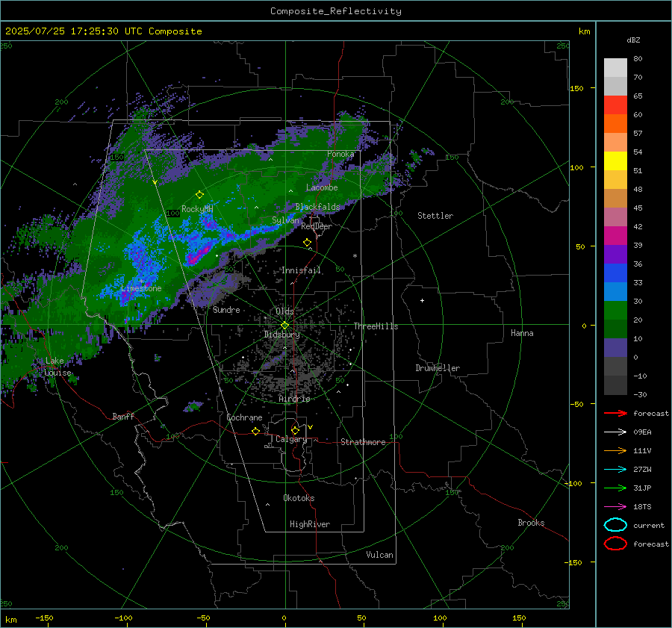This screenshot has height=628, width=672.
Task: Select the magenta 39-42 dBZ swatch
Action: point(615,236)
